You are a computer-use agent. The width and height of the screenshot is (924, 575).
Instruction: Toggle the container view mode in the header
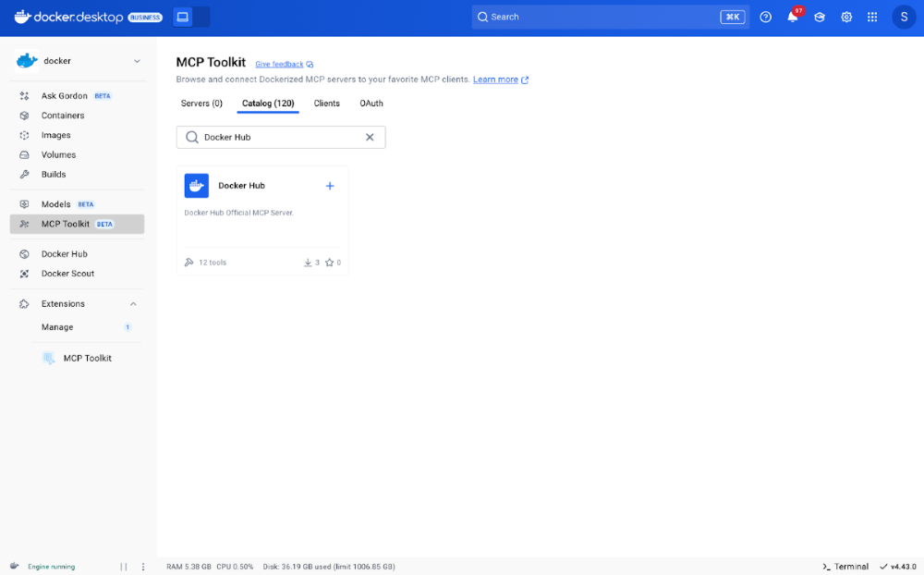[183, 17]
